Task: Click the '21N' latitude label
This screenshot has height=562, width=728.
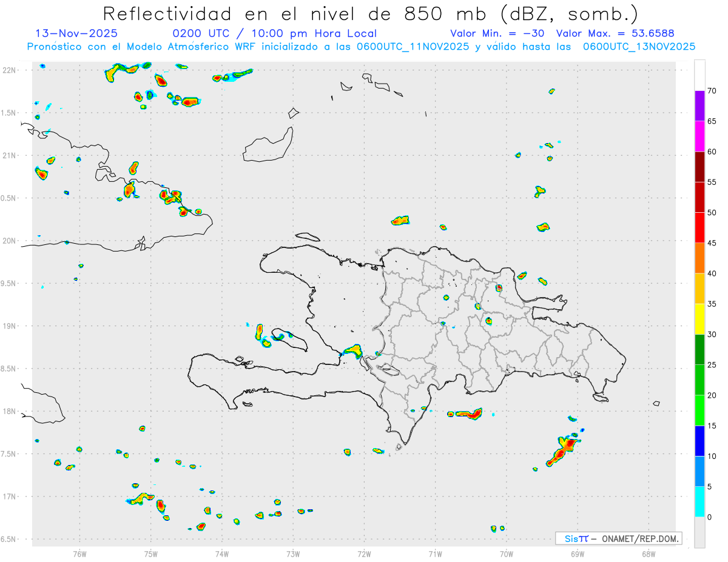Action: pyautogui.click(x=9, y=155)
